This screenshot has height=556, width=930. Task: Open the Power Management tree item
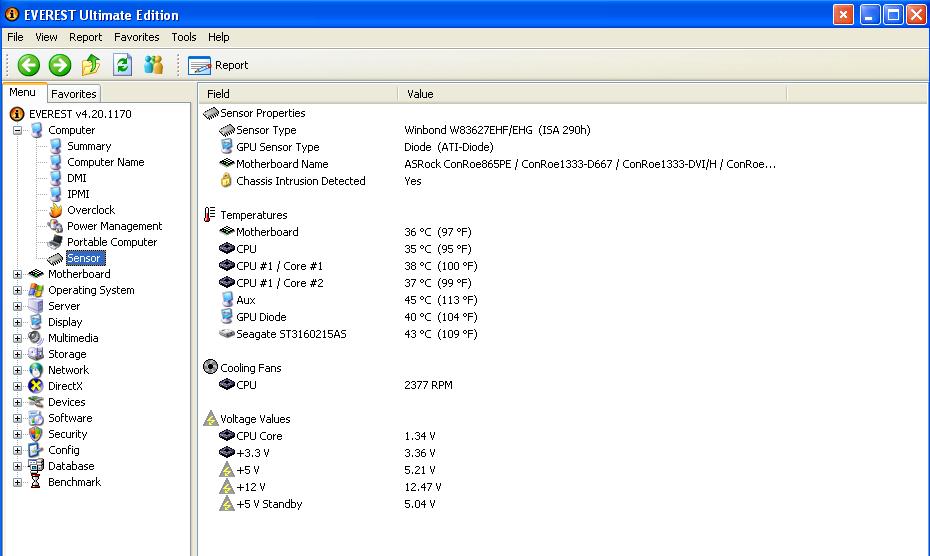click(x=114, y=226)
